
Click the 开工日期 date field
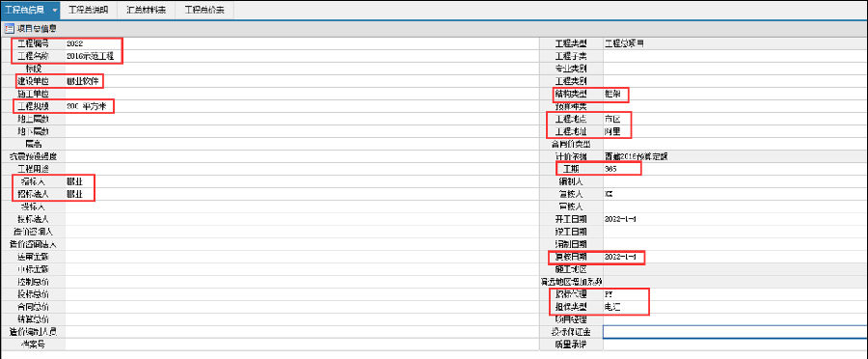(736, 219)
